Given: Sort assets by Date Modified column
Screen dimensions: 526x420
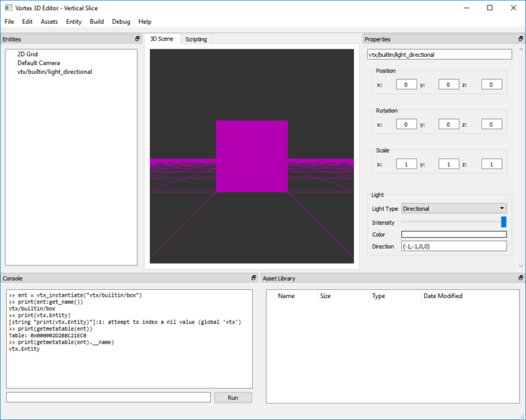Looking at the screenshot, I should [443, 296].
